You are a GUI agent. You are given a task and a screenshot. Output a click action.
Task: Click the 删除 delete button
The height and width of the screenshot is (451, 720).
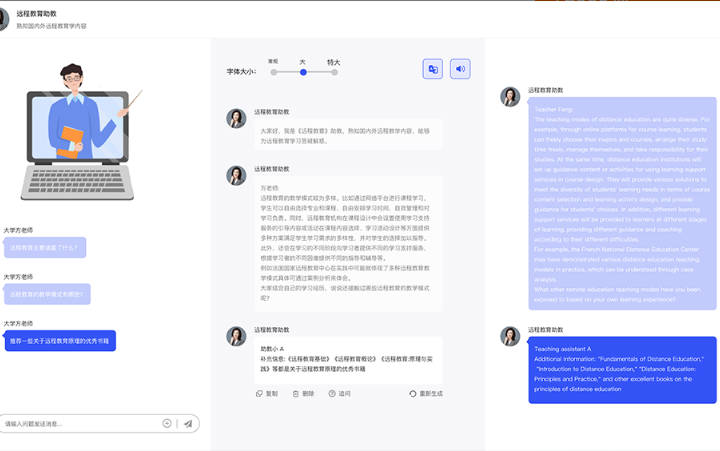302,394
